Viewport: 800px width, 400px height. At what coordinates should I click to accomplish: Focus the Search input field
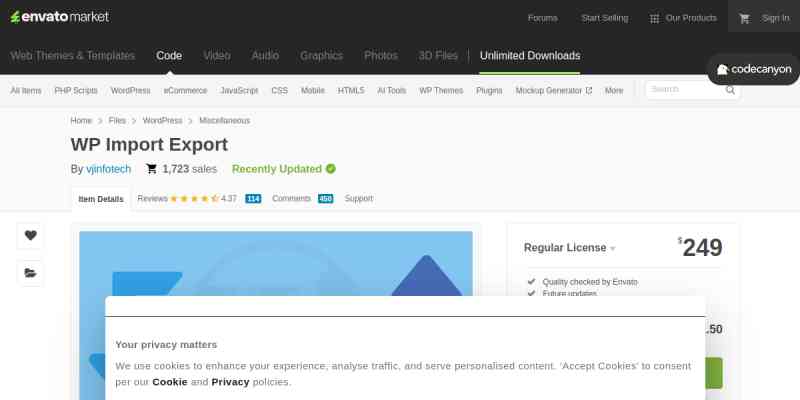tap(685, 90)
